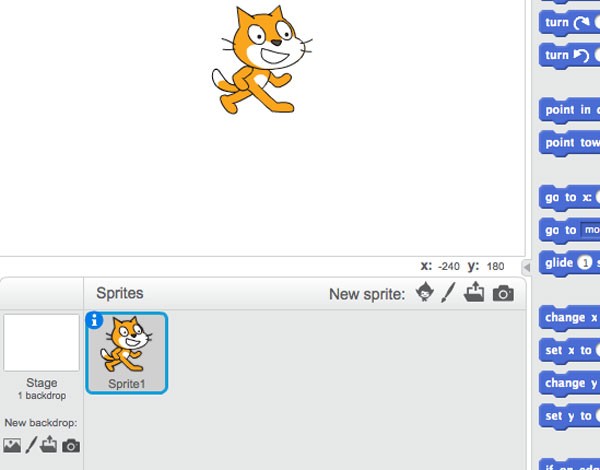Take new backdrop photo with the camera icon

tap(71, 446)
